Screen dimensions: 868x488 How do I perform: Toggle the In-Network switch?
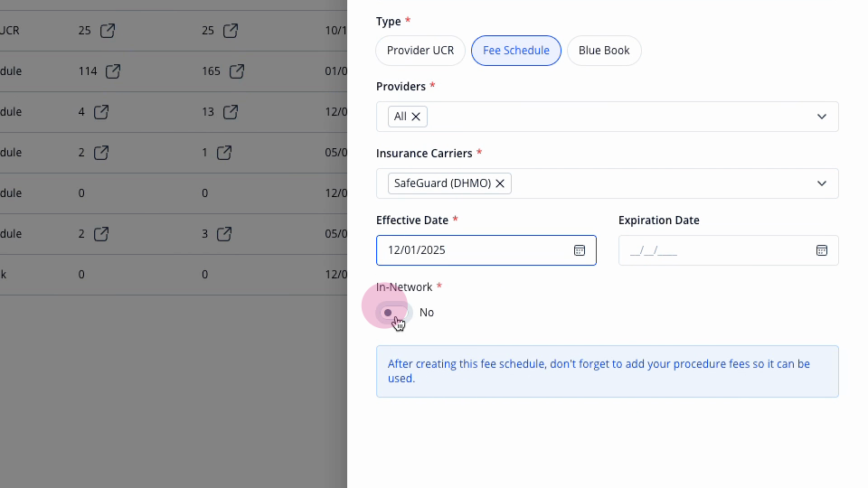[x=395, y=313]
